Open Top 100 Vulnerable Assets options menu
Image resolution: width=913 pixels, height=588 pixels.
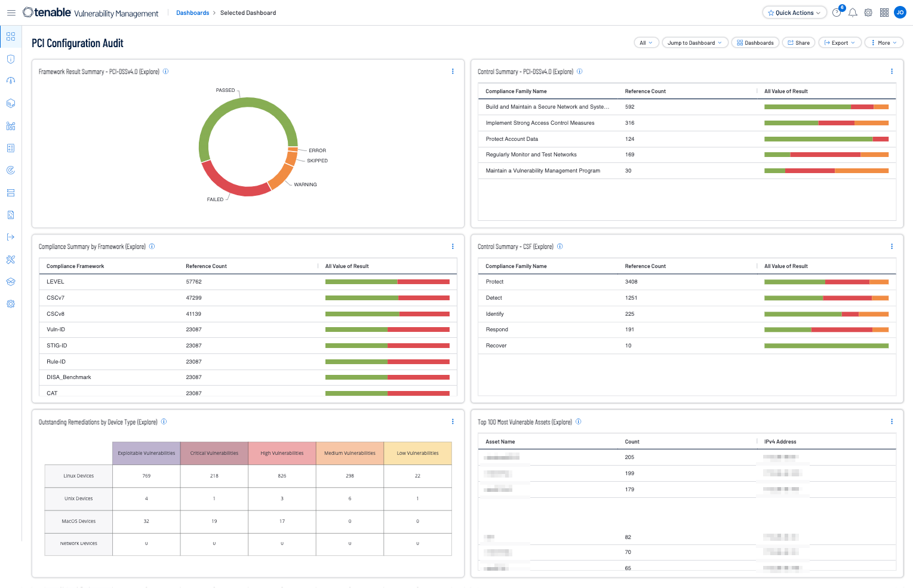892,421
